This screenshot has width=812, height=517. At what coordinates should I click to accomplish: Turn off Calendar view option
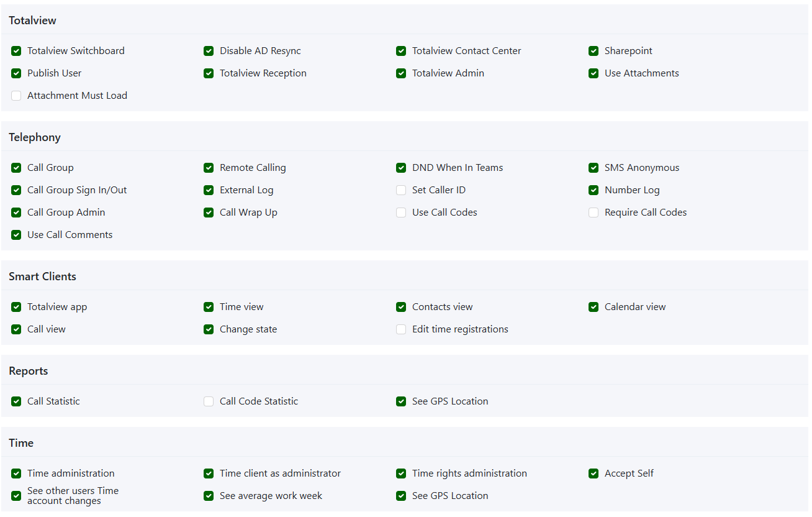(x=593, y=307)
